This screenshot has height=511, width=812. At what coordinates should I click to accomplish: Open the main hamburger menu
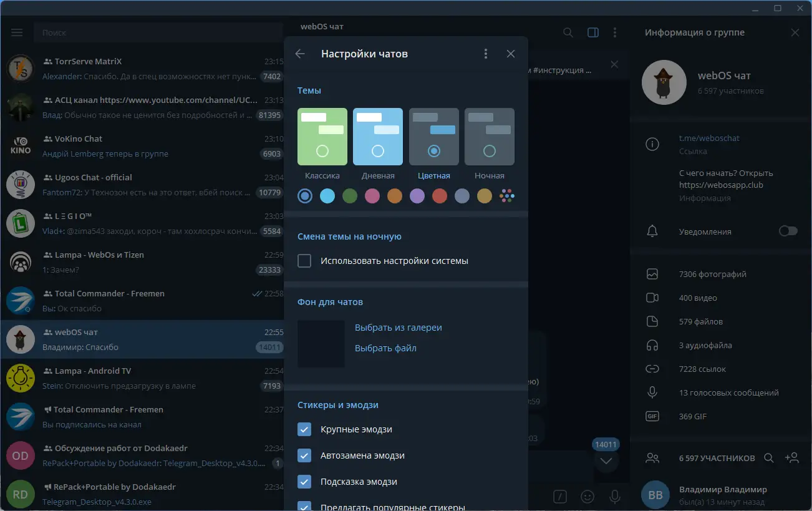[x=17, y=32]
